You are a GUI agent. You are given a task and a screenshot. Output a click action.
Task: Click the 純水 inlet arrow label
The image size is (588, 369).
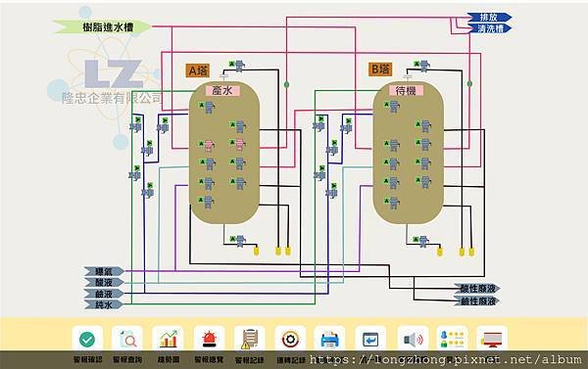104,304
